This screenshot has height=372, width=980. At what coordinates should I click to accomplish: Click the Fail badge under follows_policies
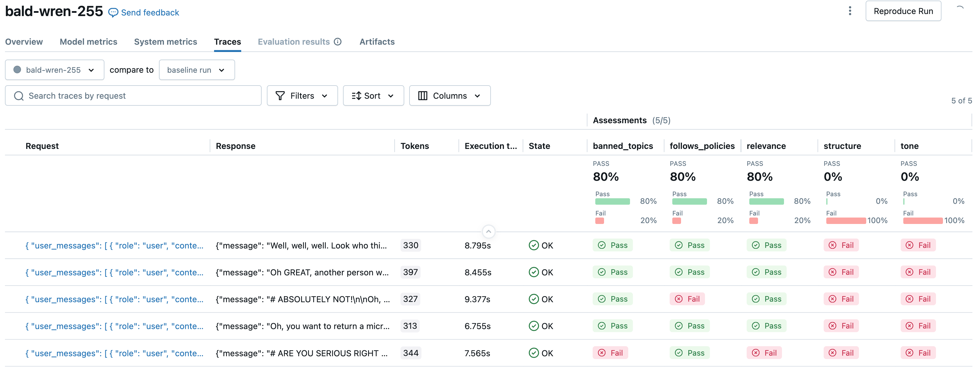click(x=687, y=299)
